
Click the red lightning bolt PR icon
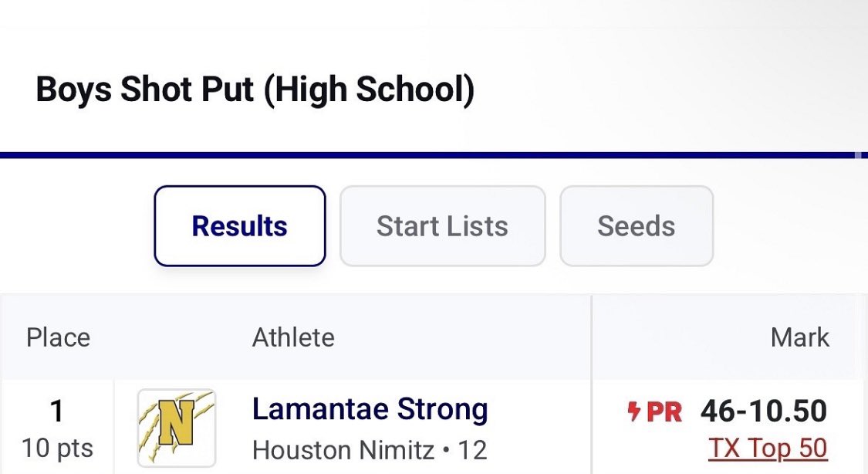click(634, 412)
